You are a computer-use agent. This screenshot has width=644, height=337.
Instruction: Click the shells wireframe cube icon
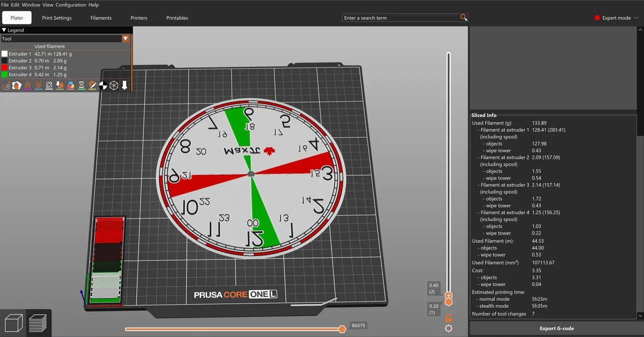pyautogui.click(x=114, y=86)
